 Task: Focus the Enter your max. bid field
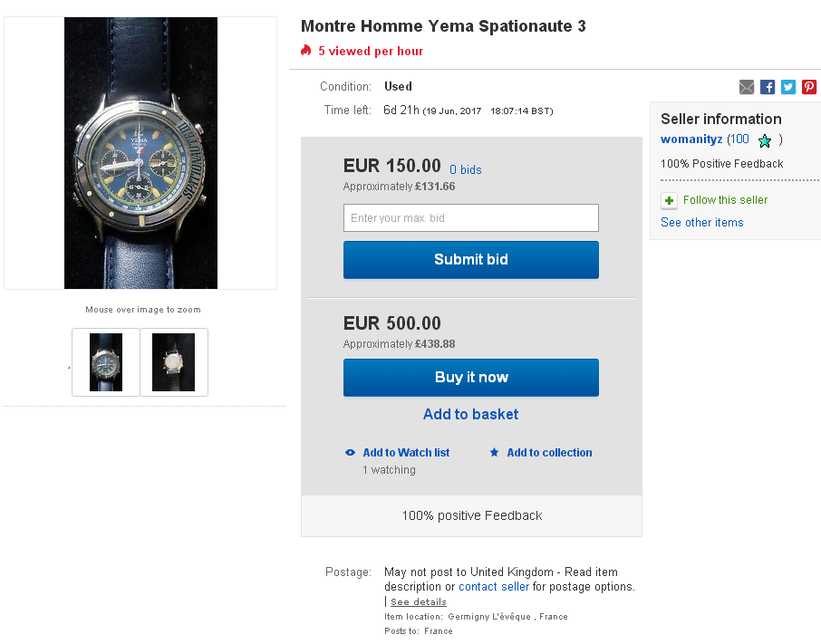click(x=470, y=218)
